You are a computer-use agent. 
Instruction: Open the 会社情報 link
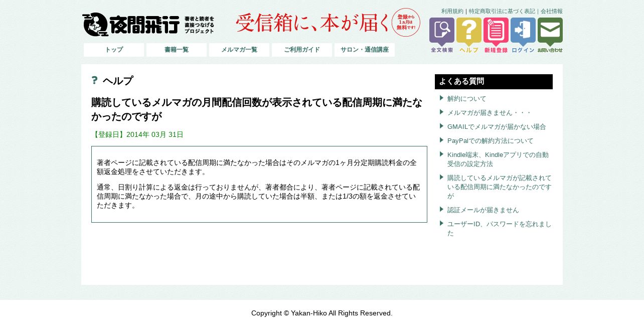click(x=552, y=11)
